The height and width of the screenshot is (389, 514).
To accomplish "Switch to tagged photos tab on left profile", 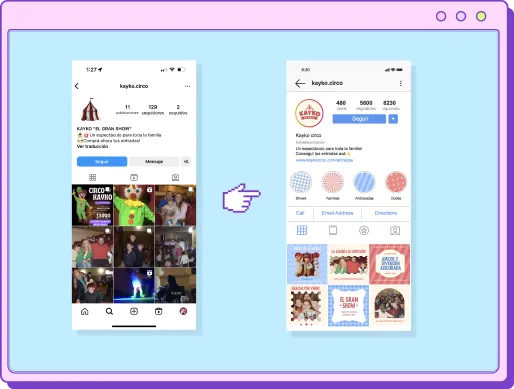I will pyautogui.click(x=175, y=178).
